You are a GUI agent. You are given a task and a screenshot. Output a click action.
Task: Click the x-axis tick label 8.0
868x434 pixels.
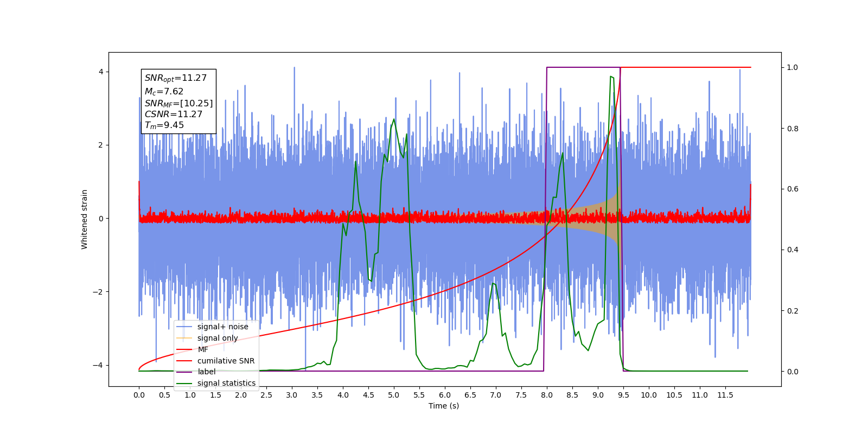547,395
